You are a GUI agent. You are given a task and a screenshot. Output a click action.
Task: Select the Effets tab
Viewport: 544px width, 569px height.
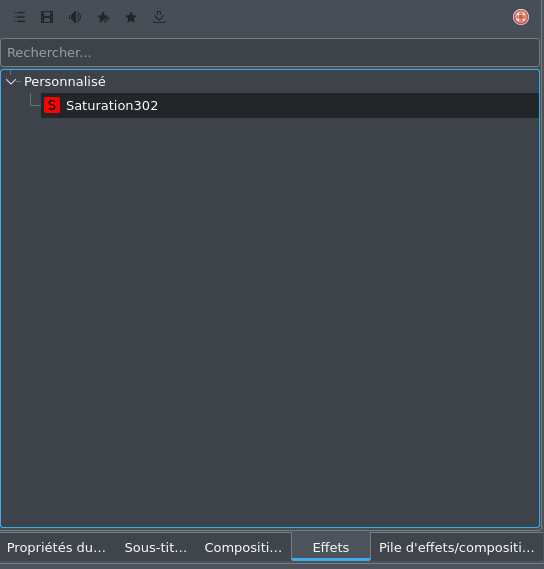(x=331, y=548)
